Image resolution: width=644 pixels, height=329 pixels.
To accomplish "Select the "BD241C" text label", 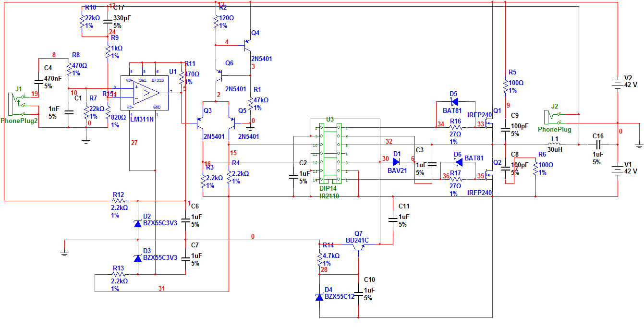I will pos(357,241).
